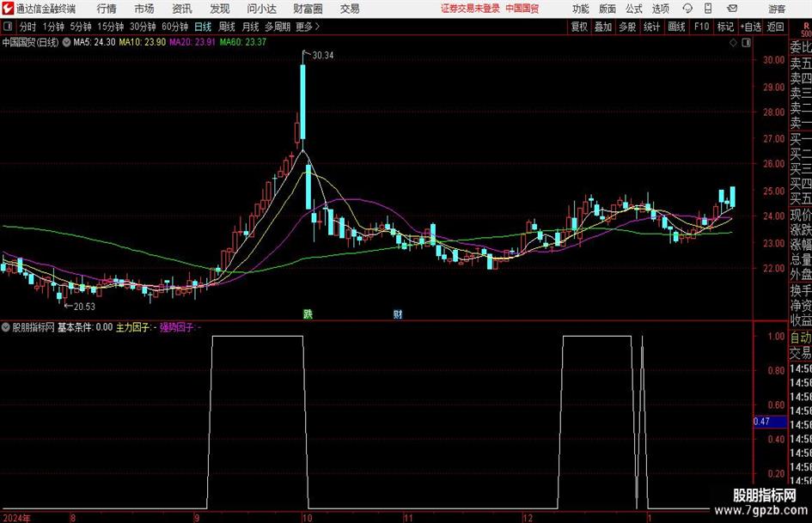Expand the 中国国贸(日线) indicator dropdown arrow
Screen dimensions: 812x523
point(66,42)
